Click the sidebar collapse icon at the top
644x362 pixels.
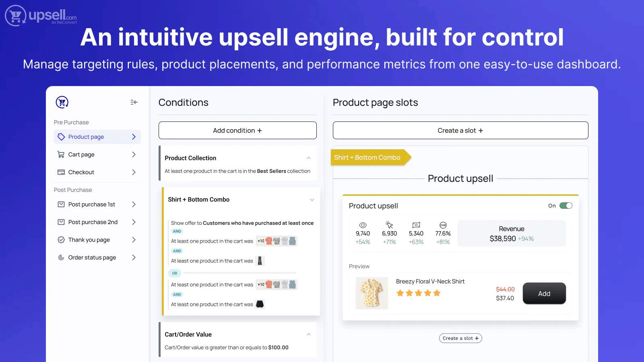point(134,102)
